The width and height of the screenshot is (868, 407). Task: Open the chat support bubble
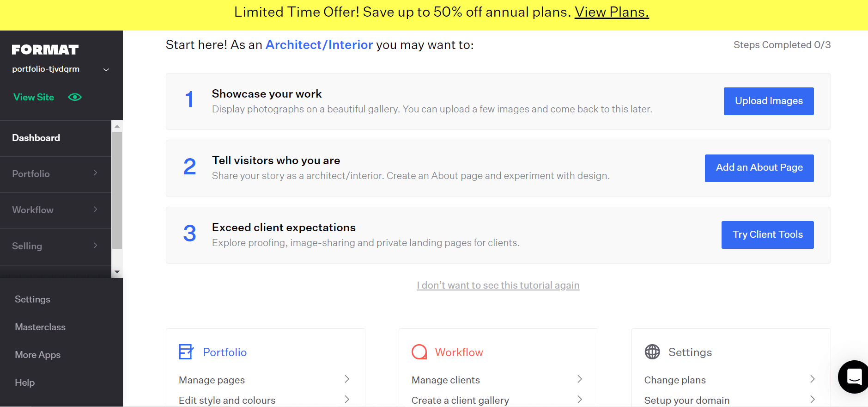point(853,377)
